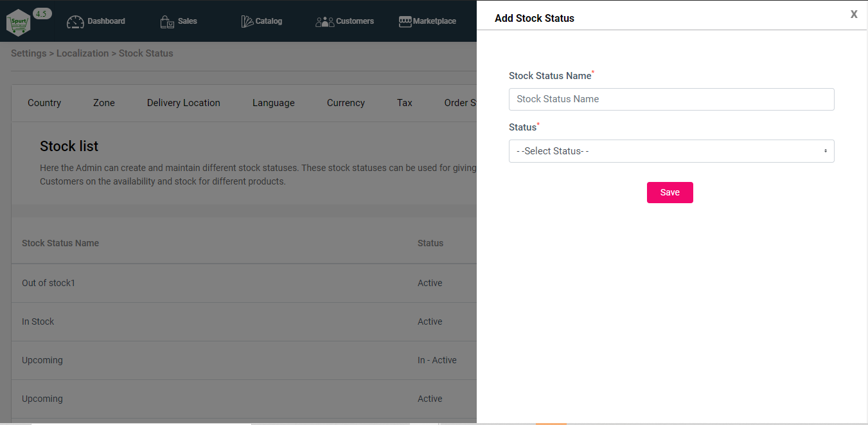868x425 pixels.
Task: Open the Catalog swatch icon
Action: (247, 22)
